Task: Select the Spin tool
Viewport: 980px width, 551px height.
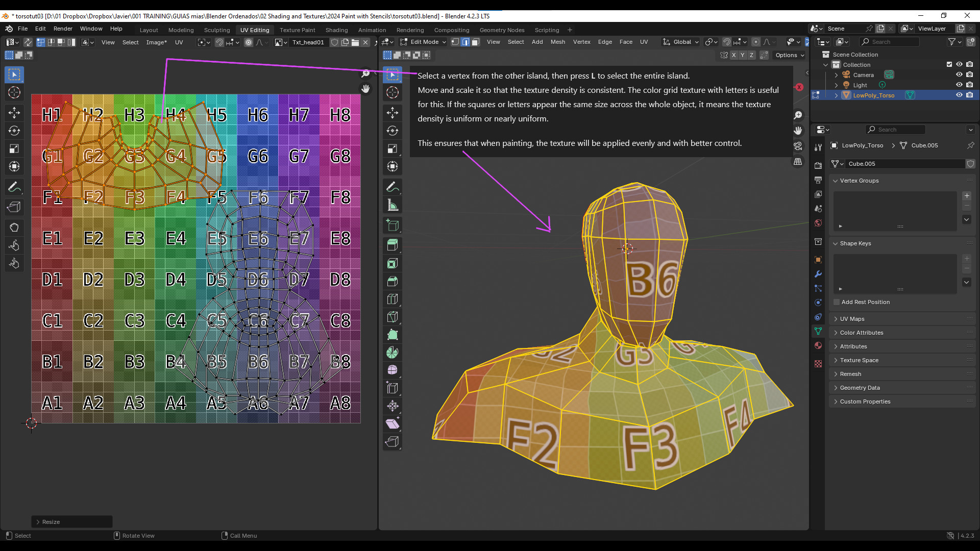Action: (393, 352)
